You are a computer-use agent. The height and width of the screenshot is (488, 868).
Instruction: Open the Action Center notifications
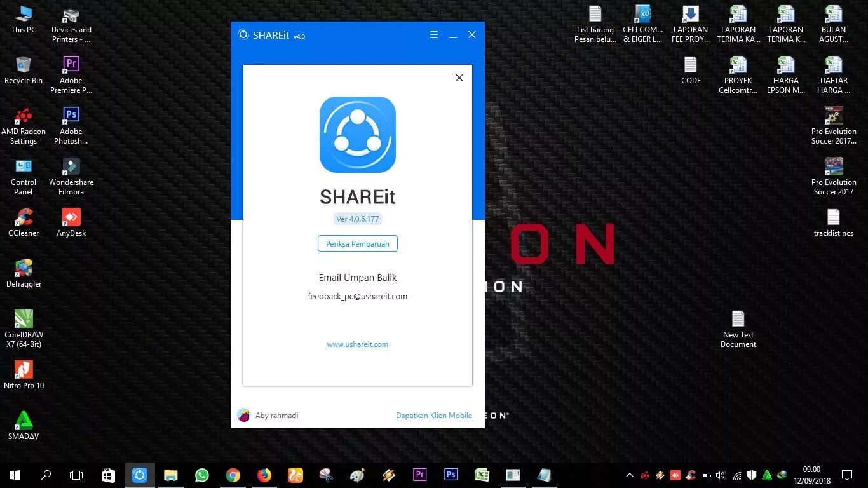pyautogui.click(x=847, y=475)
